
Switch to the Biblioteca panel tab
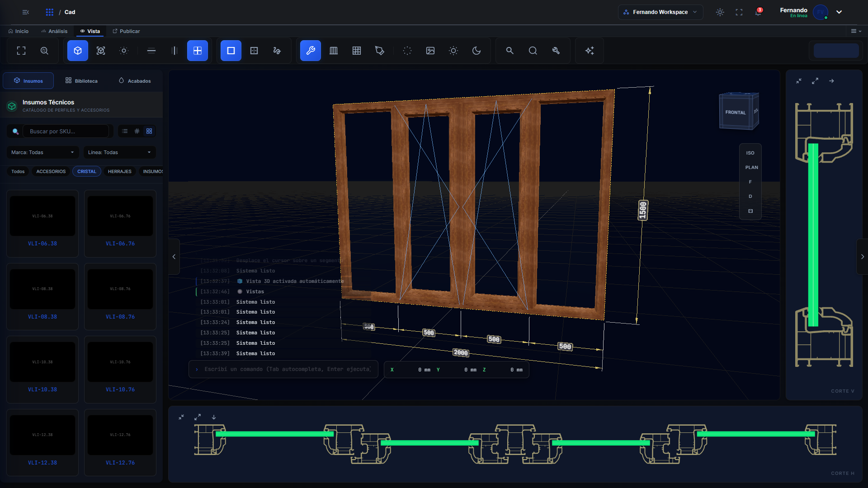pyautogui.click(x=81, y=81)
